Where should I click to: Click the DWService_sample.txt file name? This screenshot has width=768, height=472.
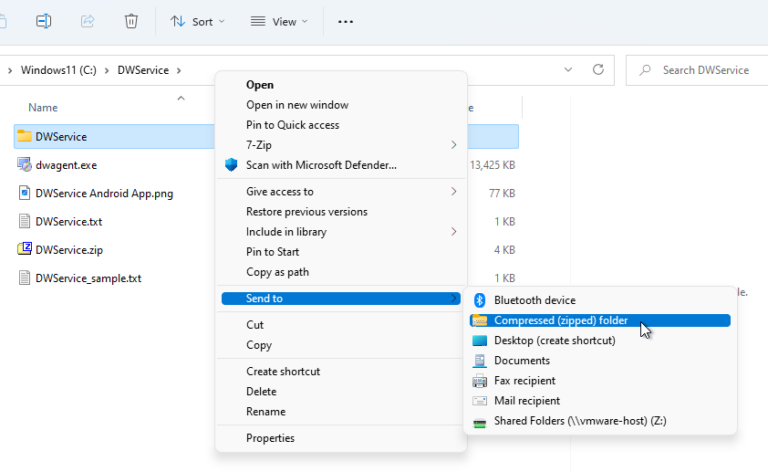(x=88, y=278)
